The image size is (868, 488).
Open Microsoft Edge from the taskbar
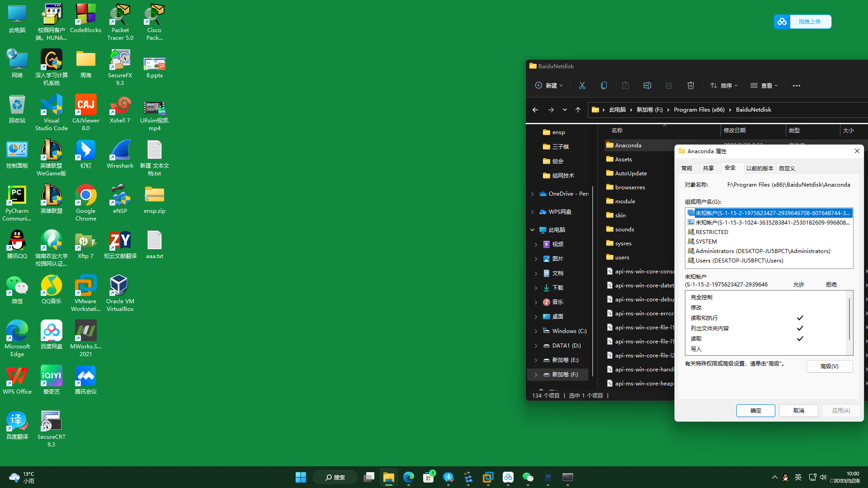click(x=408, y=477)
